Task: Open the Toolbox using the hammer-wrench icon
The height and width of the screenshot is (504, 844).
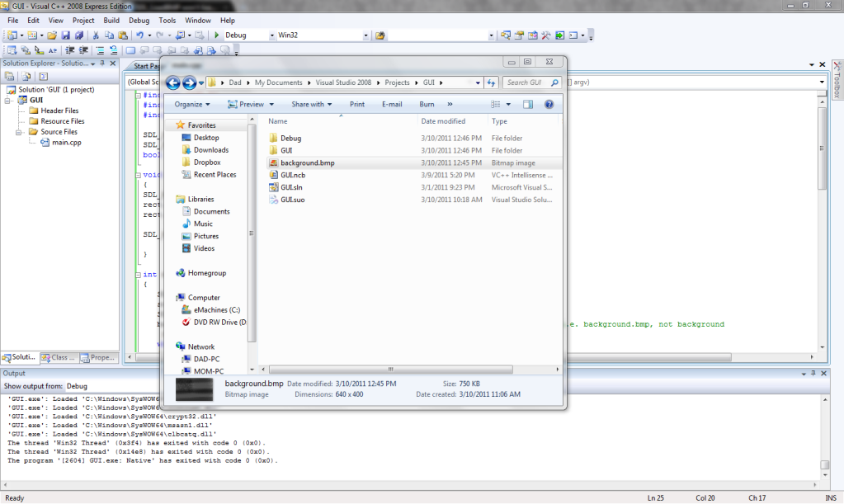Action: 546,35
